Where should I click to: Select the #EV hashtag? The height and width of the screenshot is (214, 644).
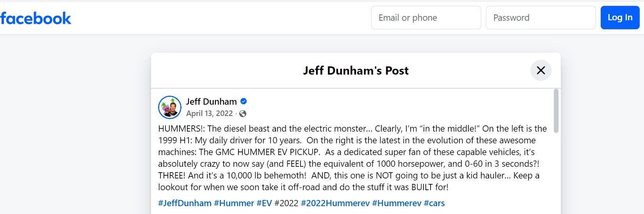click(264, 203)
